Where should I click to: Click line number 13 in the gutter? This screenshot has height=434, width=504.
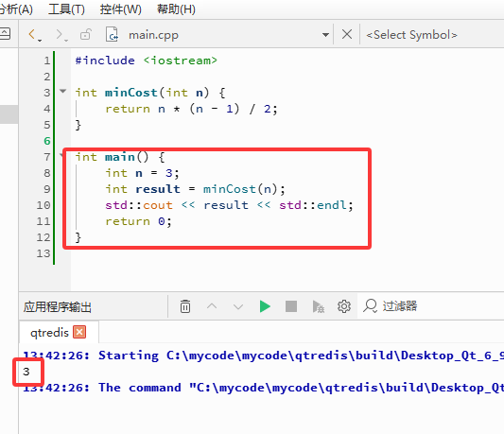[x=43, y=253]
